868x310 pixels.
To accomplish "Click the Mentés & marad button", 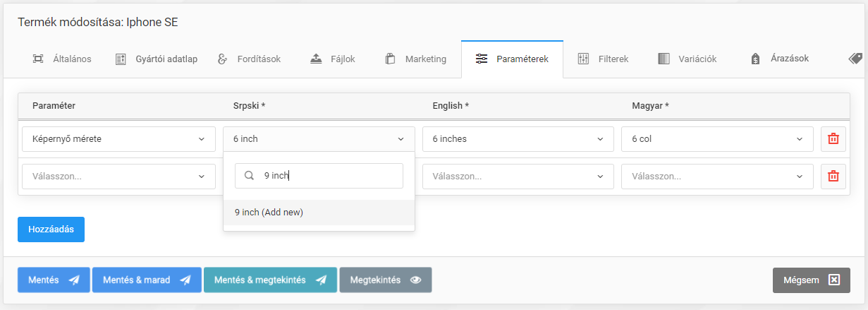I will click(147, 280).
